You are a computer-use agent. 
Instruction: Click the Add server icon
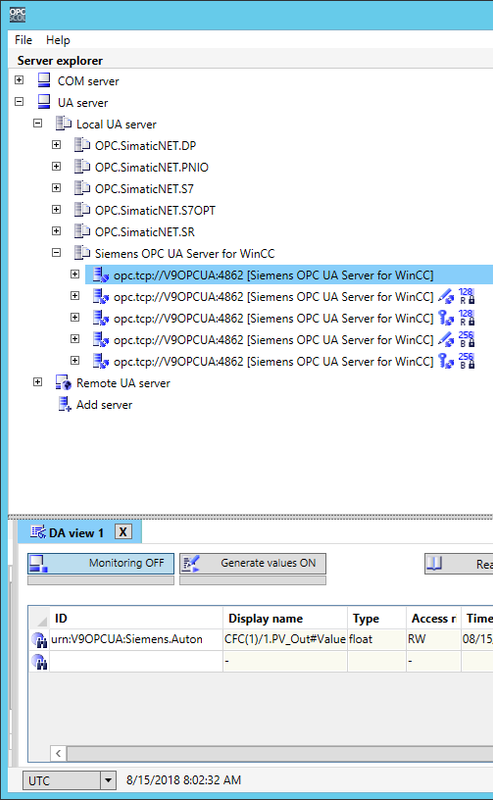pos(65,404)
